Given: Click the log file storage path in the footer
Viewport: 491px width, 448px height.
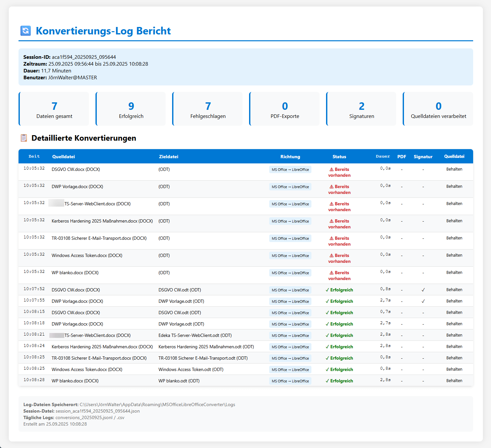Looking at the screenshot, I should pos(157,404).
